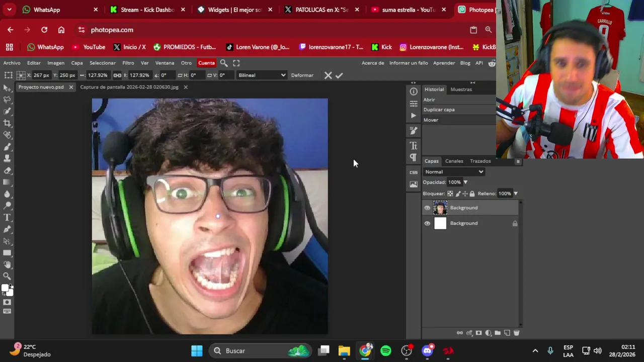The width and height of the screenshot is (644, 362).
Task: Click the foreground color swatch
Action: pyautogui.click(x=5, y=289)
